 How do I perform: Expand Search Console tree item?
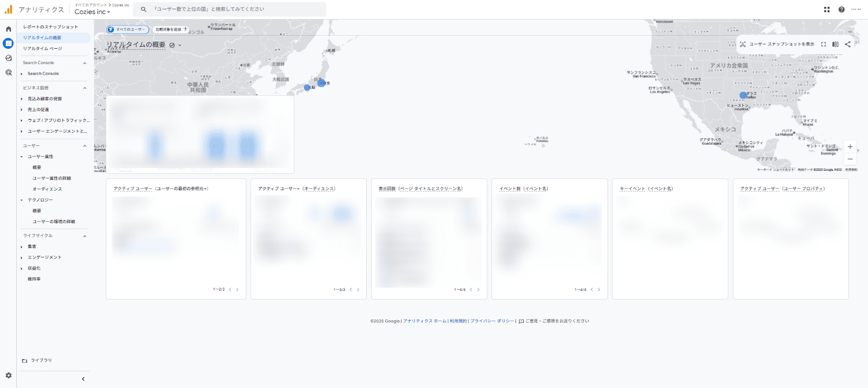pyautogui.click(x=22, y=74)
